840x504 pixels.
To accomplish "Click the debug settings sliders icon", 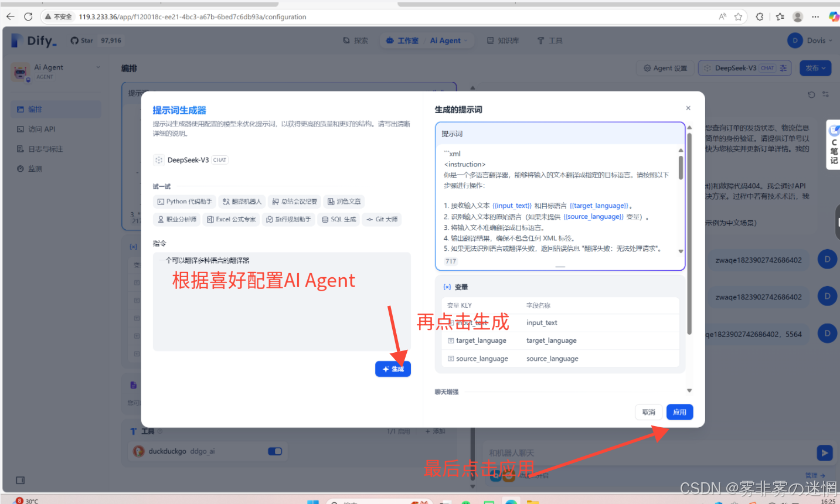I will pos(826,94).
